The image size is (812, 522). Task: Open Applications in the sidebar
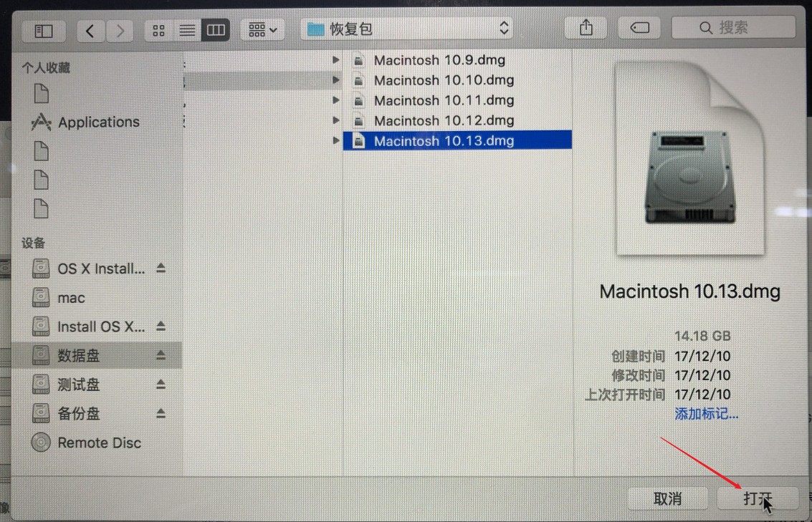[98, 122]
